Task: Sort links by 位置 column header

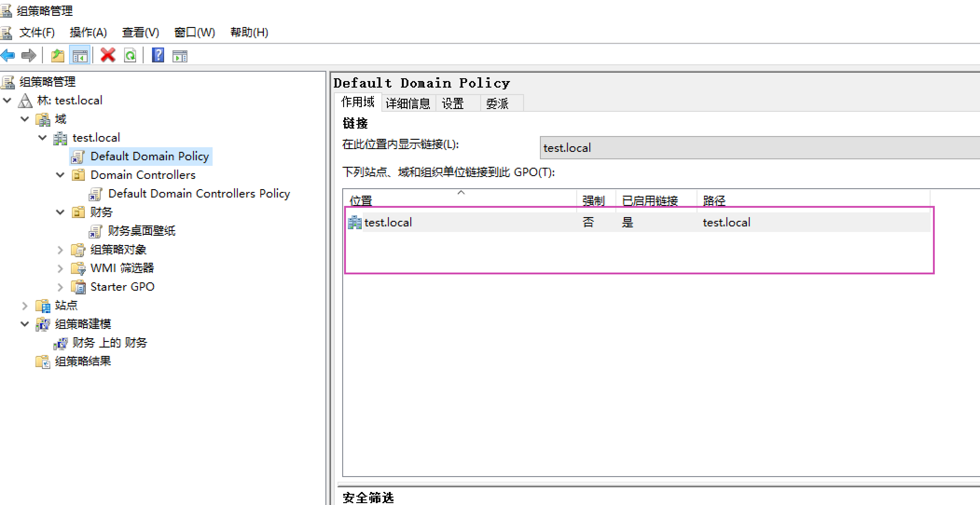Action: pyautogui.click(x=361, y=200)
